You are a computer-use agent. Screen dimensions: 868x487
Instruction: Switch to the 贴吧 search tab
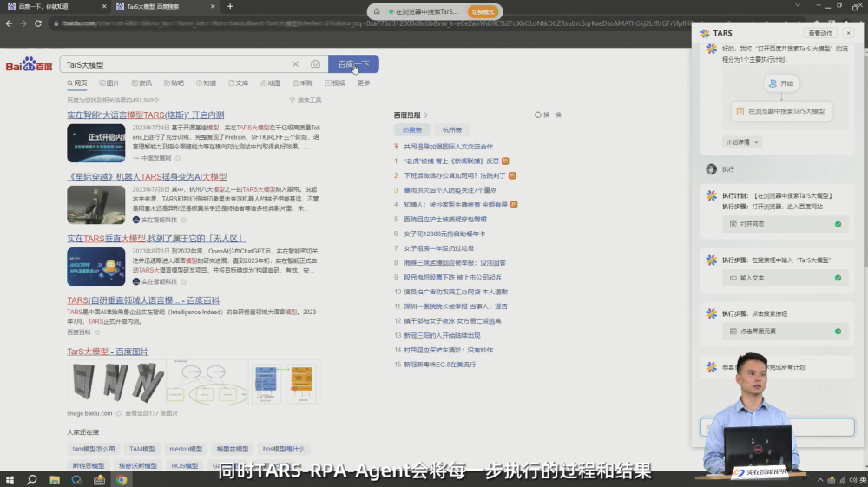pyautogui.click(x=174, y=83)
